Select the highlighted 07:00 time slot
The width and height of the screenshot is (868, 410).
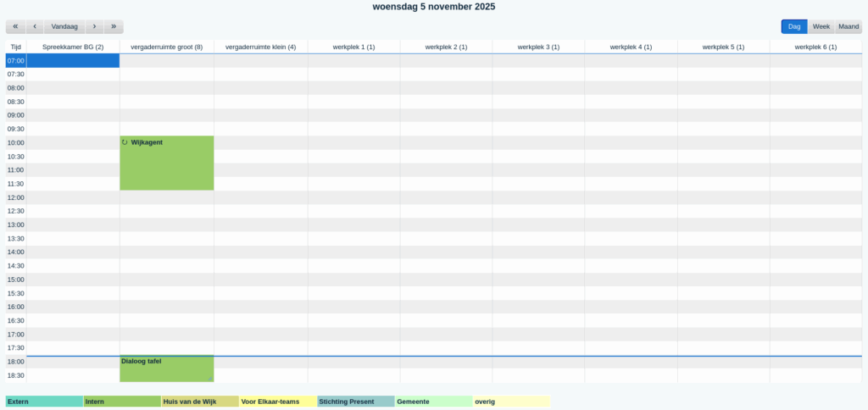(73, 61)
